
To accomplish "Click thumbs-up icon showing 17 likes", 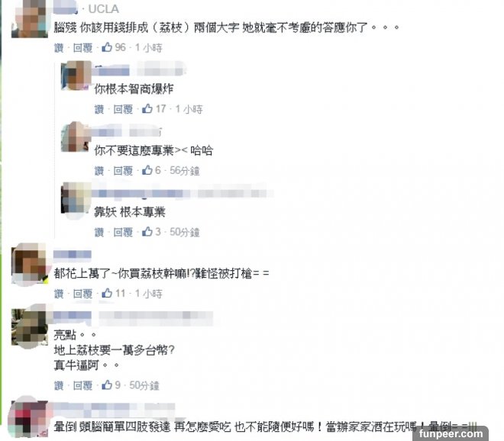I will tap(147, 108).
